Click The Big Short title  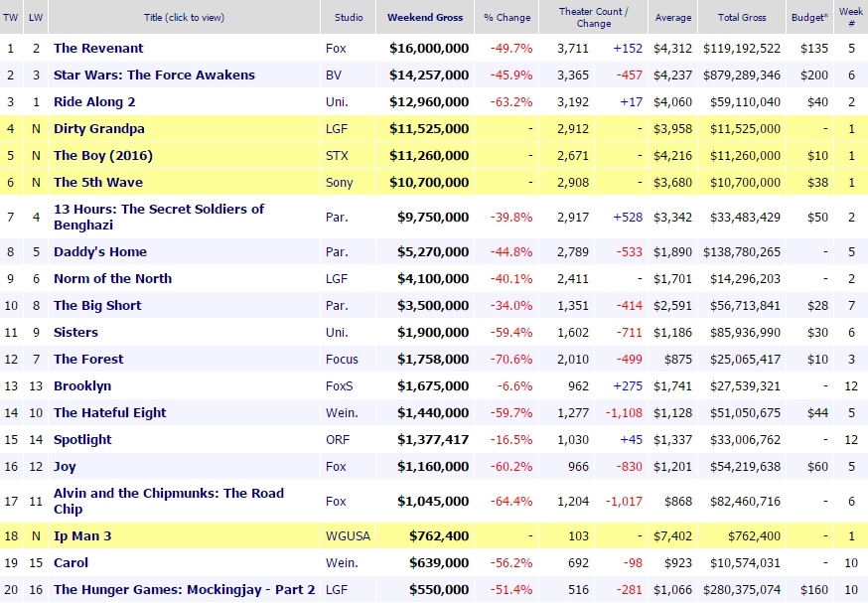(97, 306)
